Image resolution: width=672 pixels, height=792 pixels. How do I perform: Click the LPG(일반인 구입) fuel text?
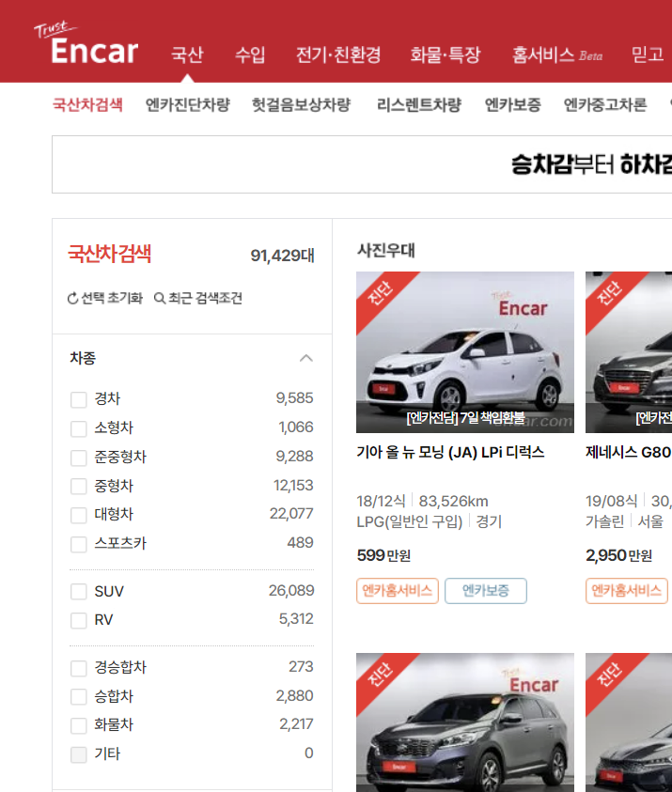pos(410,521)
